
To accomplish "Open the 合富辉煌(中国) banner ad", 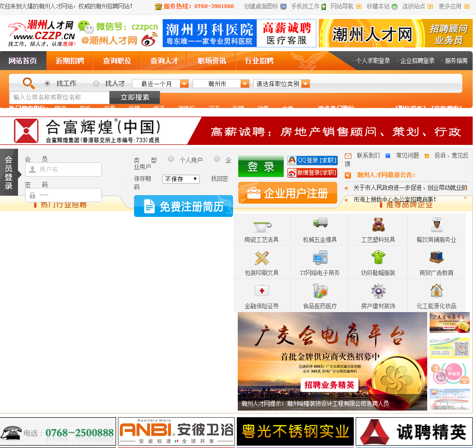I will tap(236, 131).
